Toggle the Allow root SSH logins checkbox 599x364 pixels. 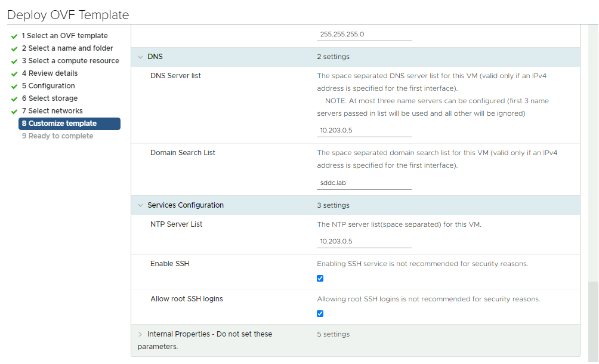click(320, 313)
